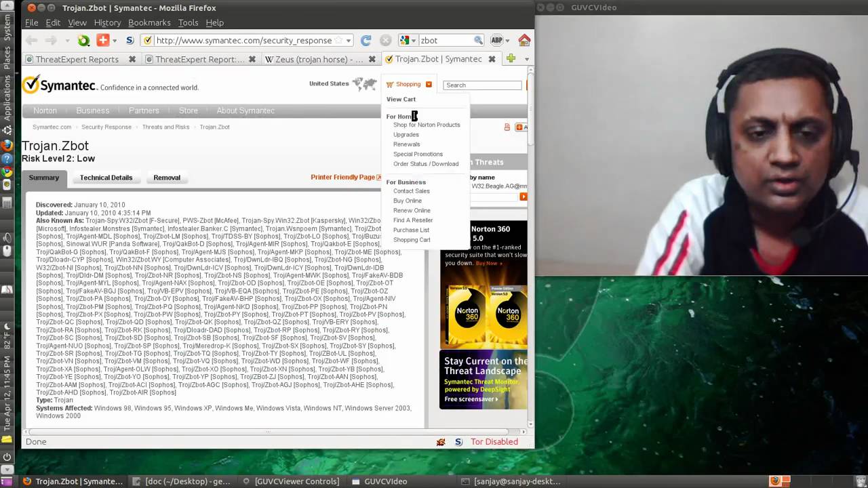The height and width of the screenshot is (488, 868).
Task: Click Order Status / Download link
Action: pyautogui.click(x=426, y=163)
